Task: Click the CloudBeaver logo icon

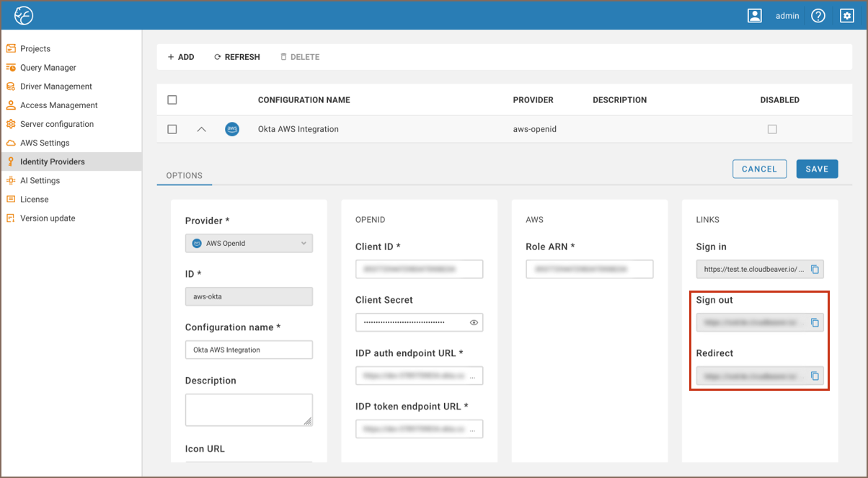Action: (x=24, y=15)
